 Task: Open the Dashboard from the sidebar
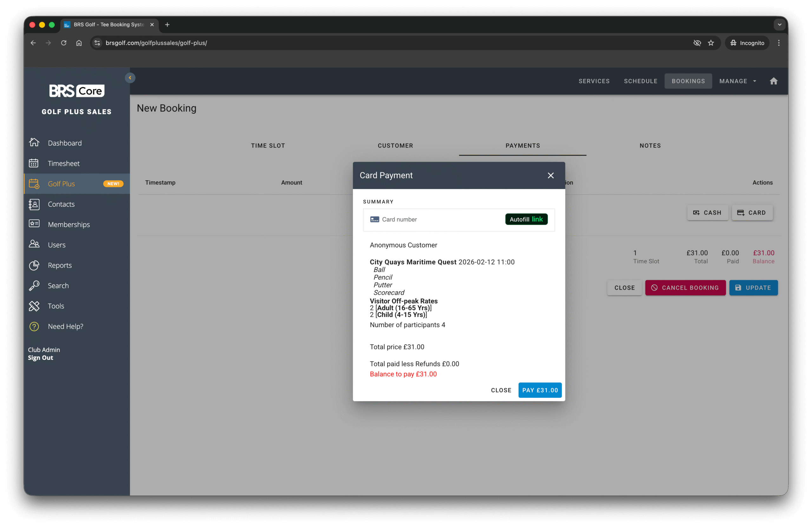(x=65, y=143)
